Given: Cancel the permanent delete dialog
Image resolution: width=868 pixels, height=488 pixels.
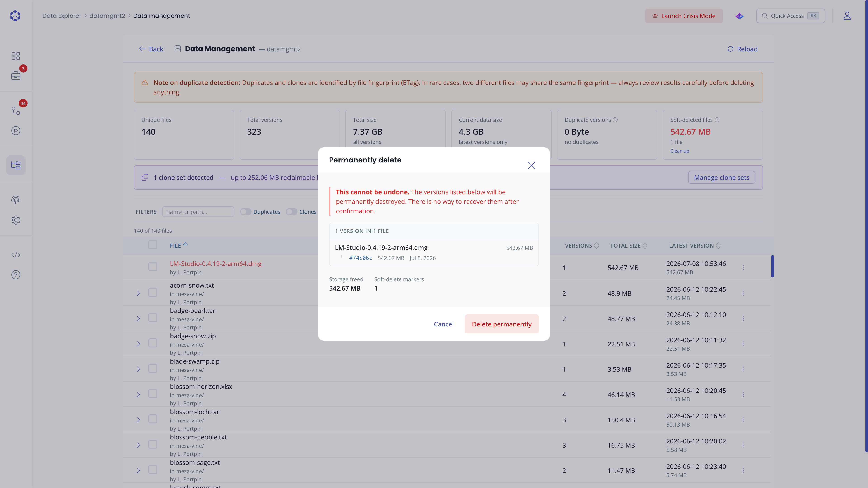Looking at the screenshot, I should pyautogui.click(x=443, y=324).
